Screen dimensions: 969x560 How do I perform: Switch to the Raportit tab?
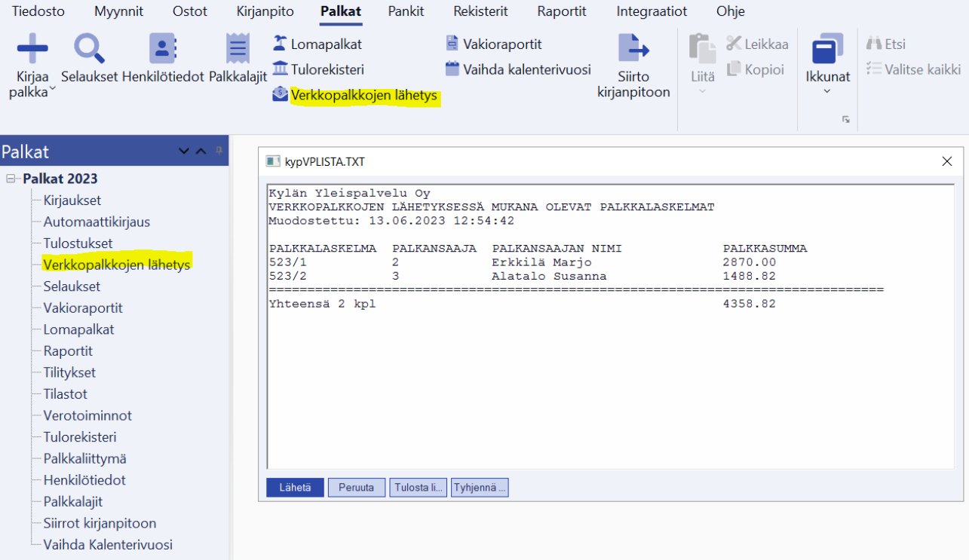[563, 11]
